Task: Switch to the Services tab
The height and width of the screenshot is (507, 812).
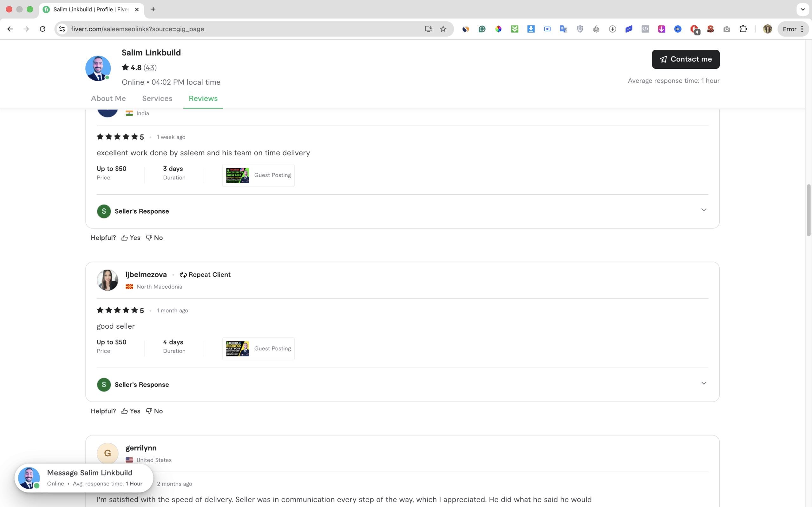Action: coord(157,99)
